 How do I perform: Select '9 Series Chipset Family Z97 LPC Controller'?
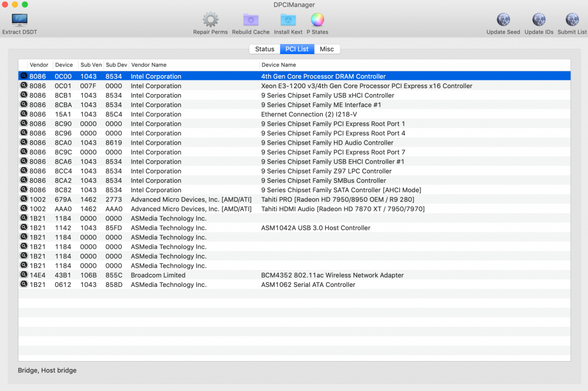pyautogui.click(x=326, y=171)
